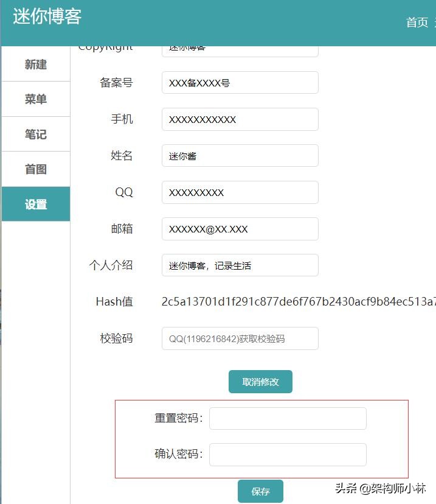Click the 确认密码 label

point(179,454)
